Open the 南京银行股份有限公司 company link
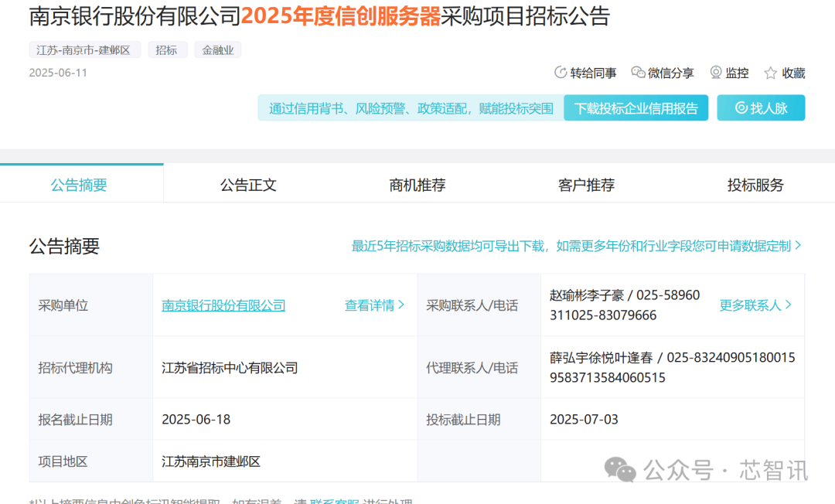Image resolution: width=835 pixels, height=504 pixels. 223,305
